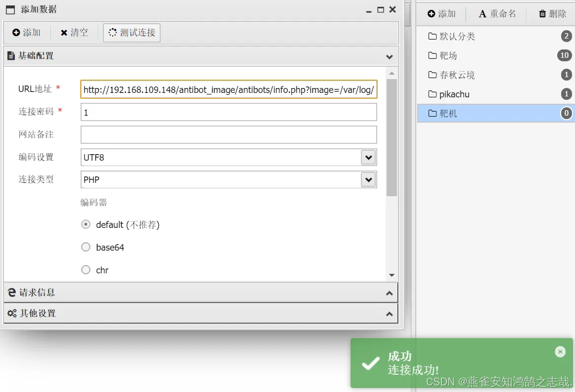Click the 清空 clear button
Viewport: 575px width, 392px height.
coord(75,33)
